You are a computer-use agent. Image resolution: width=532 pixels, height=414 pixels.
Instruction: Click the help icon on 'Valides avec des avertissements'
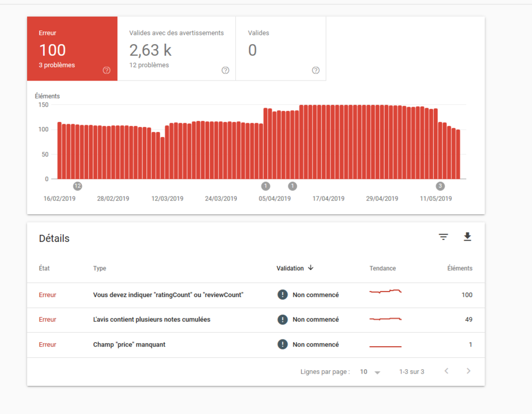[225, 70]
